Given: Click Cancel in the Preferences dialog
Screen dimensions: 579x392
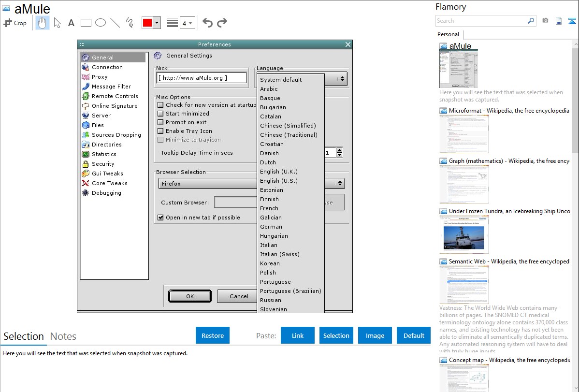Looking at the screenshot, I should click(237, 296).
